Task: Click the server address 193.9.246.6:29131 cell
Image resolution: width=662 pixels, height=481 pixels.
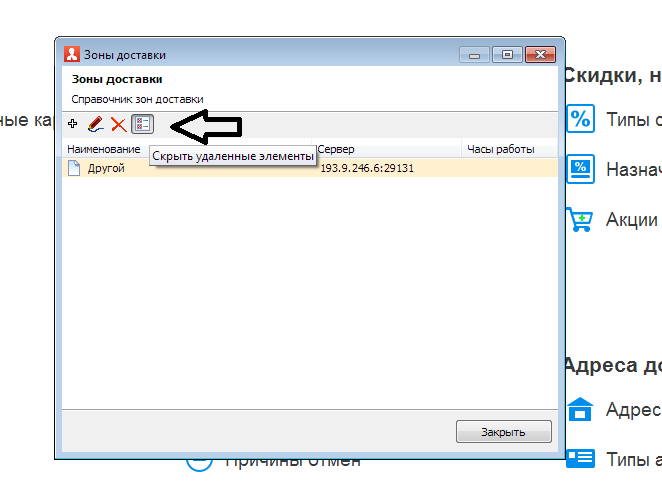Action: pyautogui.click(x=367, y=168)
